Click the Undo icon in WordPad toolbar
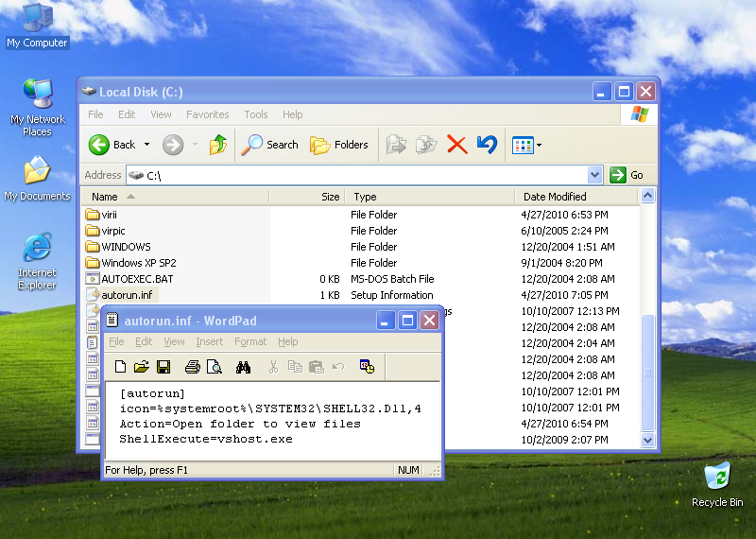The width and height of the screenshot is (756, 539). pos(338,367)
